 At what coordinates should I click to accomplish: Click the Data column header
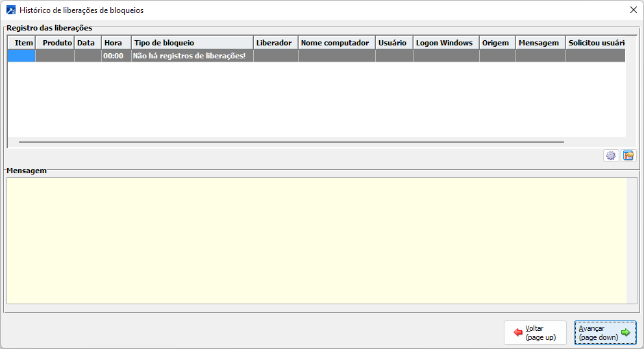click(88, 43)
